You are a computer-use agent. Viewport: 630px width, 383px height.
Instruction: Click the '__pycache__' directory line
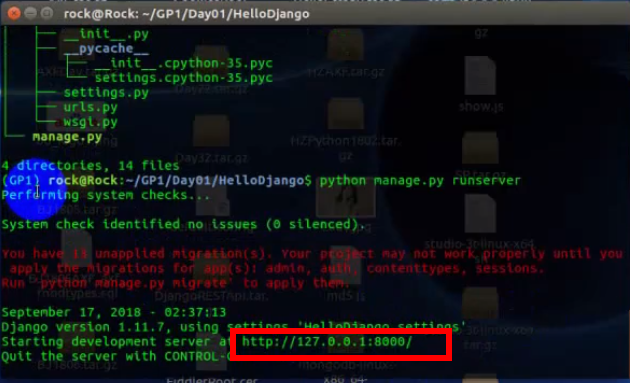(x=106, y=48)
